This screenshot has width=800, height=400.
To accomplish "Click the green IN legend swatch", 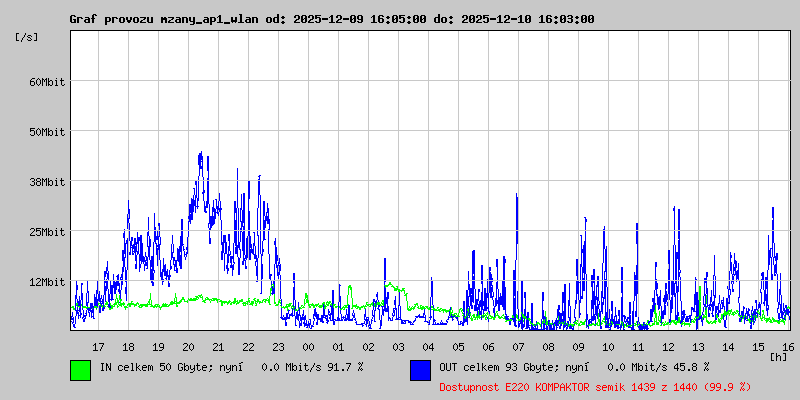I will [80, 369].
